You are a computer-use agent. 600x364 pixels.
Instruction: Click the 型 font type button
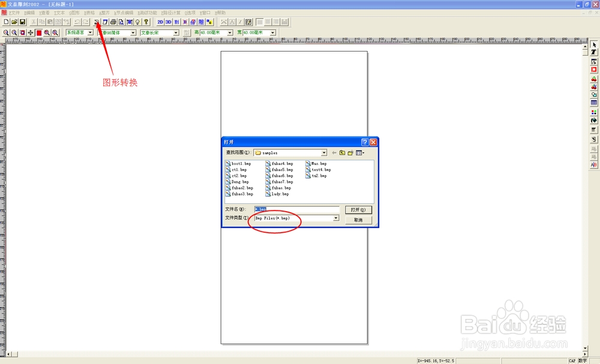187,33
